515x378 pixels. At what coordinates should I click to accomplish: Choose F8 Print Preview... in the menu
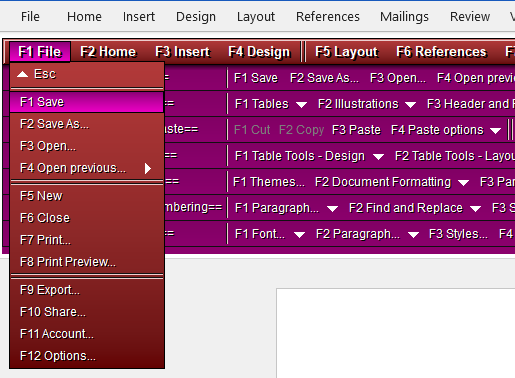coord(87,262)
